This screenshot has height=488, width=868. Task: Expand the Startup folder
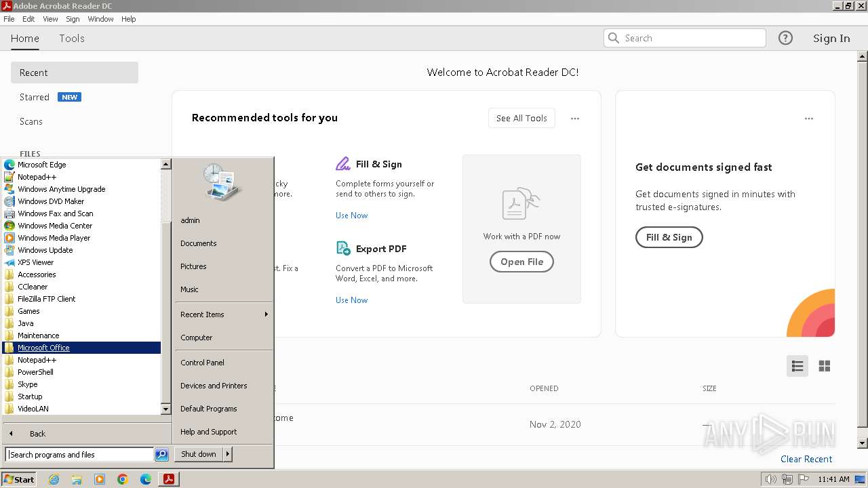[81, 396]
